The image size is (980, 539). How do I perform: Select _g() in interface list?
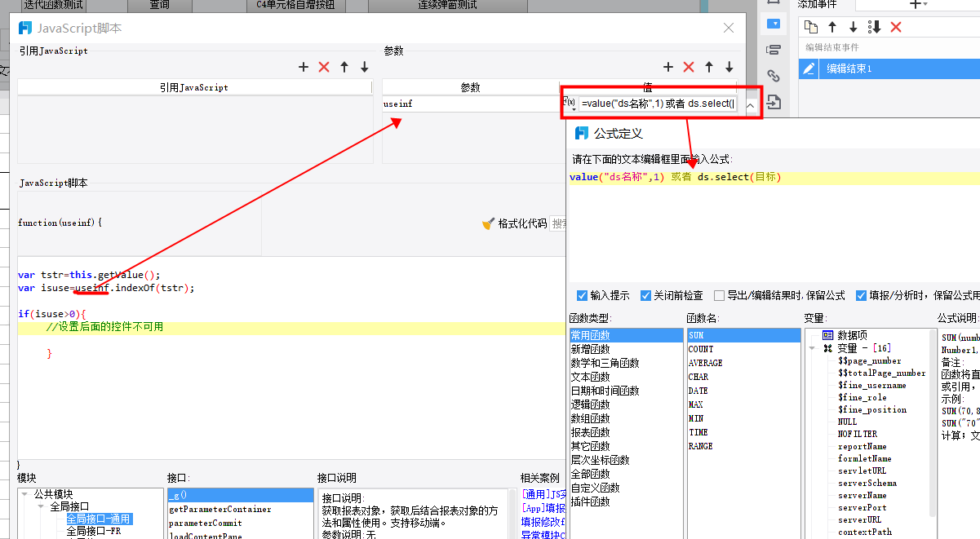[x=240, y=495]
